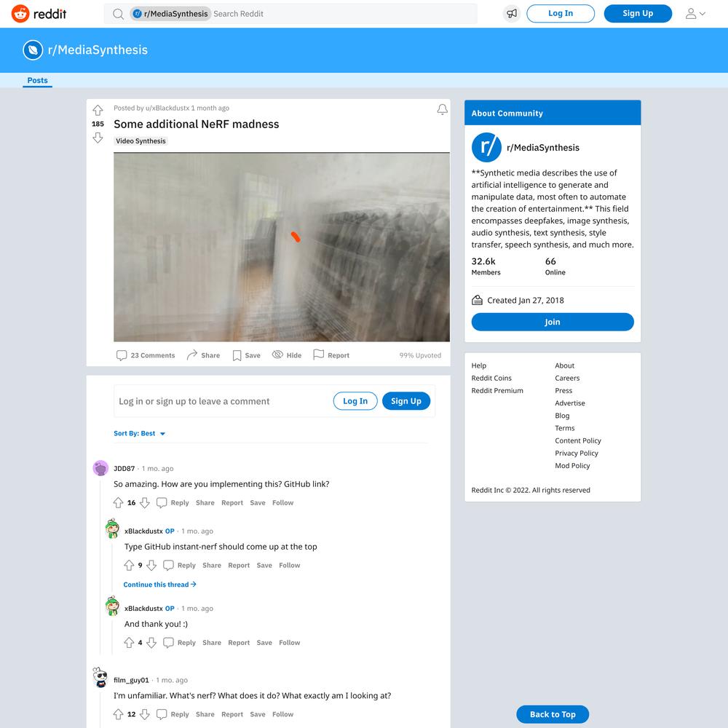Upvote JDD87's comment
Screen dimensions: 728x728
[x=118, y=502]
